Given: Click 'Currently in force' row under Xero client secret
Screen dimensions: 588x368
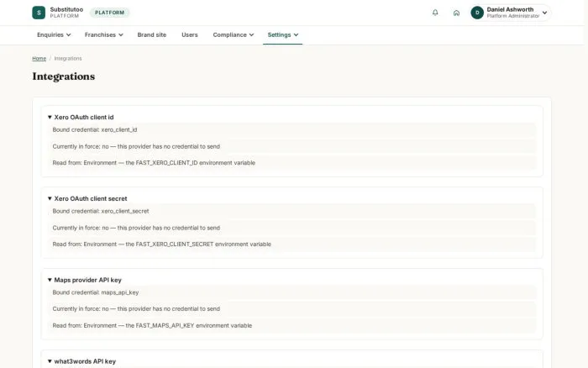Looking at the screenshot, I should coord(291,228).
